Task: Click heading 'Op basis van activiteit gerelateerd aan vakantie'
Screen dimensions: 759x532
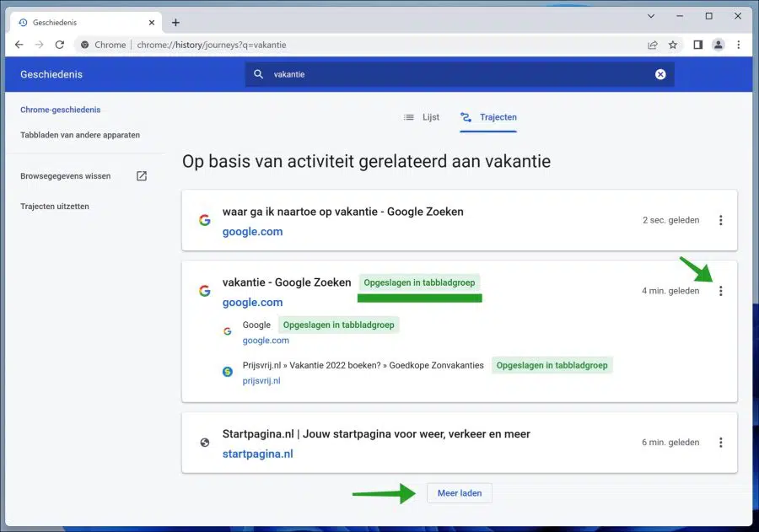Action: tap(367, 161)
